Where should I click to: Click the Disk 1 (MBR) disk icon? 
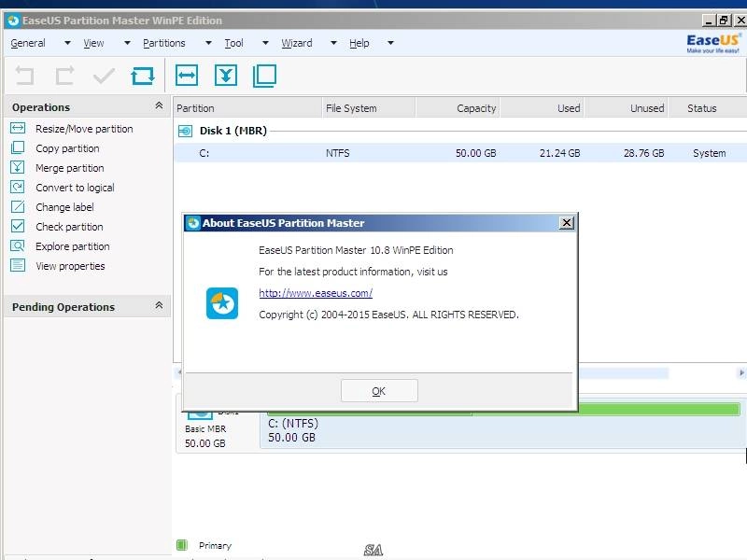tap(185, 131)
